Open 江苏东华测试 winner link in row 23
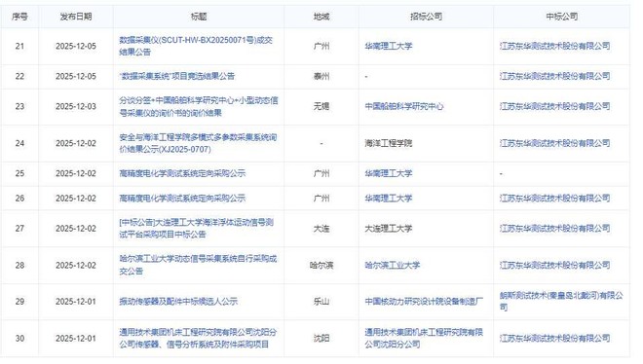The image size is (643, 364). click(x=555, y=106)
